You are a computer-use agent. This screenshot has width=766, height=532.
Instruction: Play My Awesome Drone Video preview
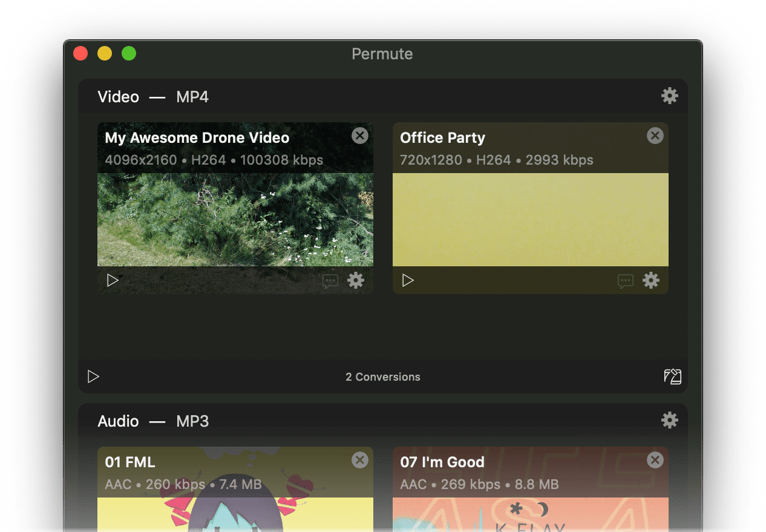(x=113, y=280)
